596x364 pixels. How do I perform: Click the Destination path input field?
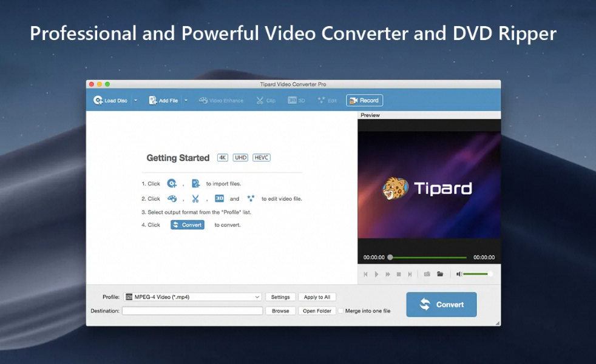pos(192,311)
